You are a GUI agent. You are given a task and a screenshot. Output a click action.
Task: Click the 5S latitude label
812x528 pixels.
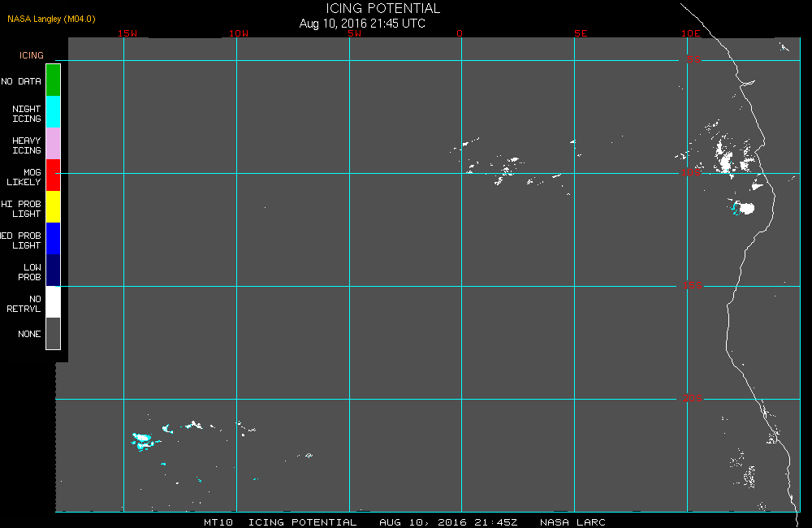point(693,59)
